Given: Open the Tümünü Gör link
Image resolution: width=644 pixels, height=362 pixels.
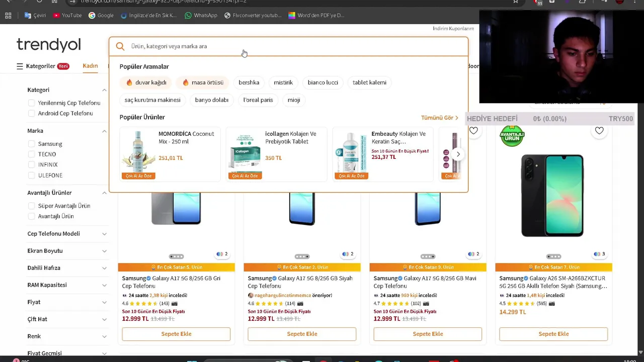Looking at the screenshot, I should click(x=440, y=118).
